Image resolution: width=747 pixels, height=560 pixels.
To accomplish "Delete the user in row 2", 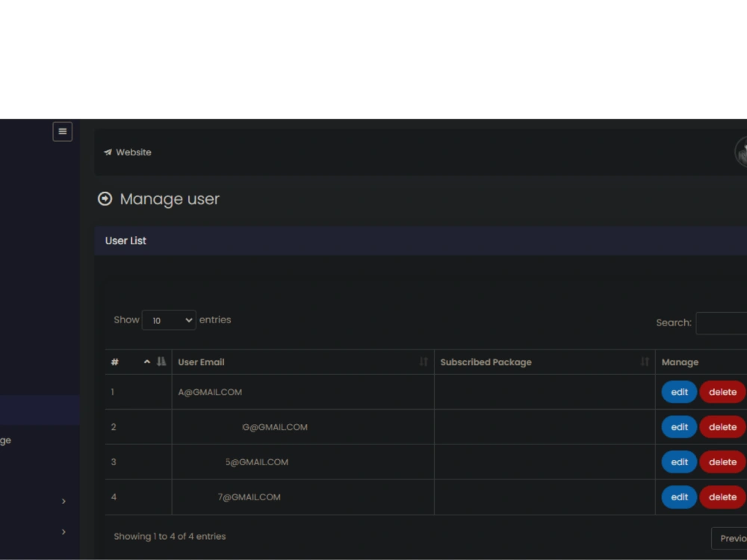I will pos(722,427).
